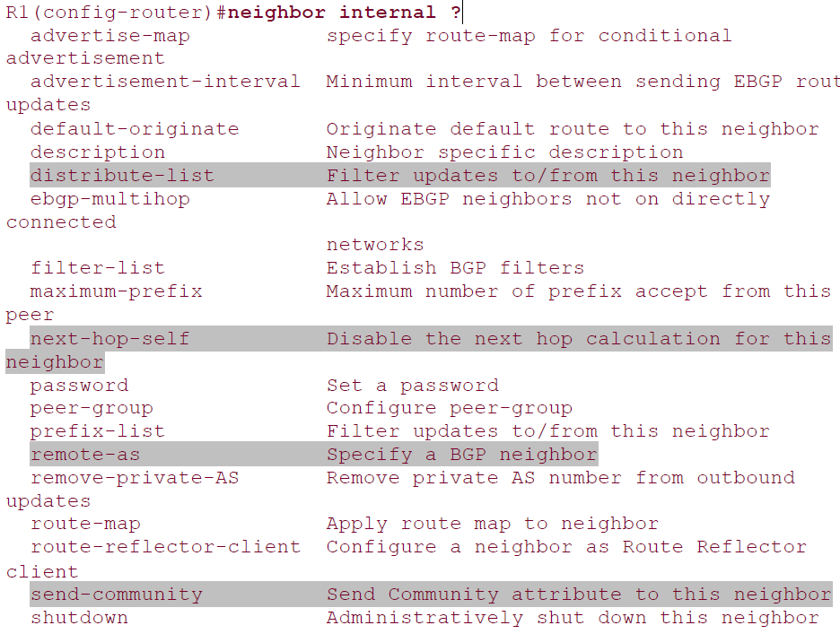
Task: Select the advertisement-interval keyword
Action: 165,82
